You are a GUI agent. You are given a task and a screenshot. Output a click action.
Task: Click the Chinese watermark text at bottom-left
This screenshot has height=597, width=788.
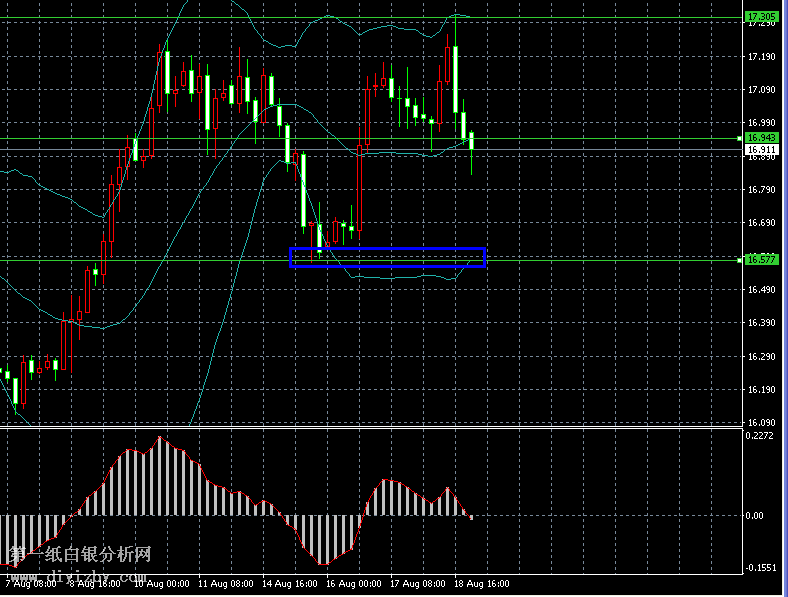coord(80,555)
